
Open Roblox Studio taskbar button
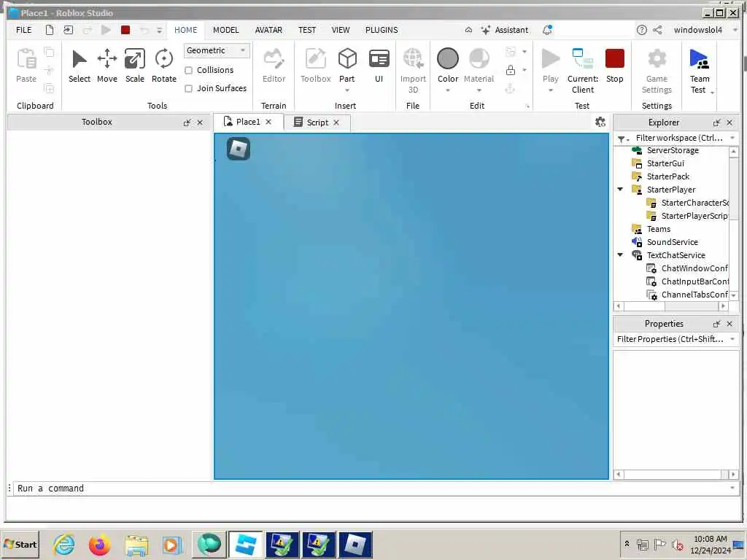click(246, 545)
